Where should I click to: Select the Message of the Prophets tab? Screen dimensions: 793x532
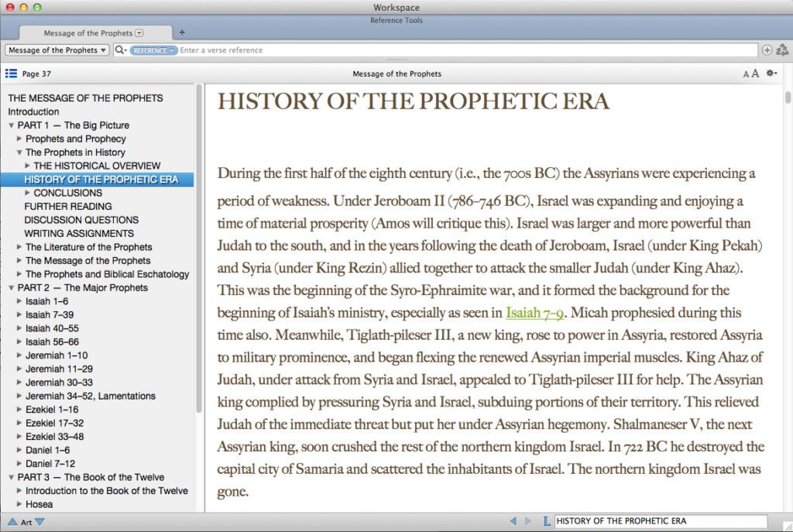point(88,33)
